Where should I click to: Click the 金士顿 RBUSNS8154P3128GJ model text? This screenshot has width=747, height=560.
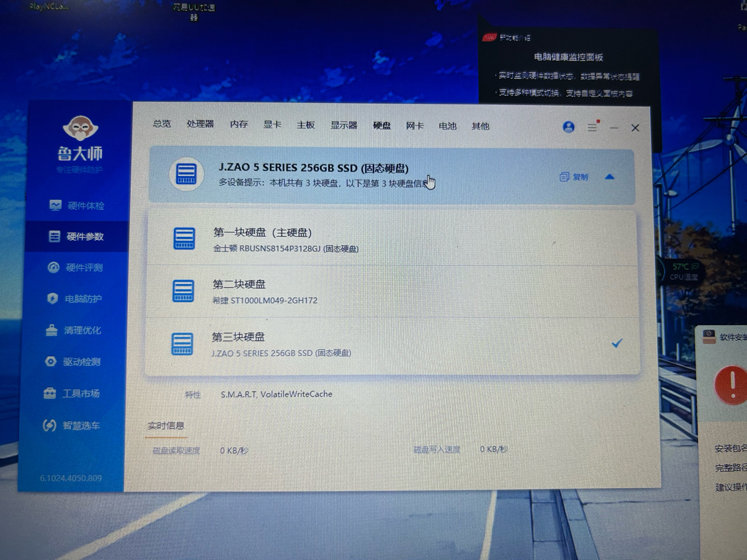(286, 249)
